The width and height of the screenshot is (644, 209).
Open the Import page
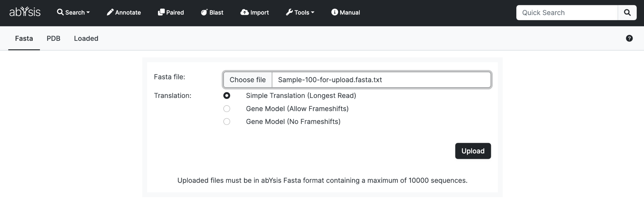255,13
